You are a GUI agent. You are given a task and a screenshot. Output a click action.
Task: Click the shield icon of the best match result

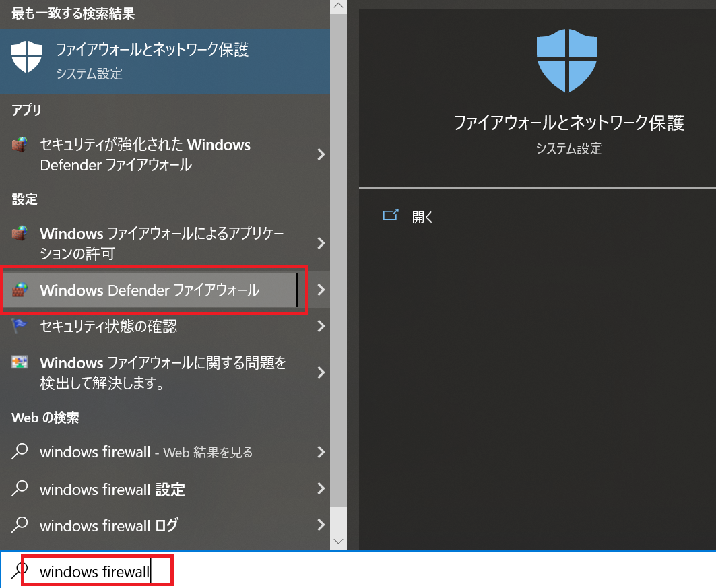26,57
